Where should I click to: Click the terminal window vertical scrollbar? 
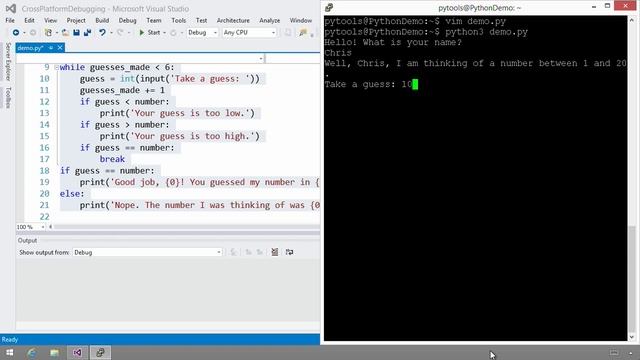point(632,178)
